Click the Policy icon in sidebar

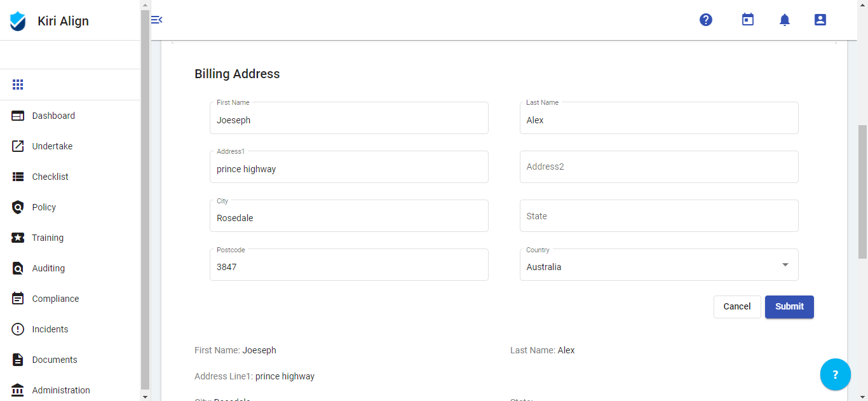click(x=18, y=207)
